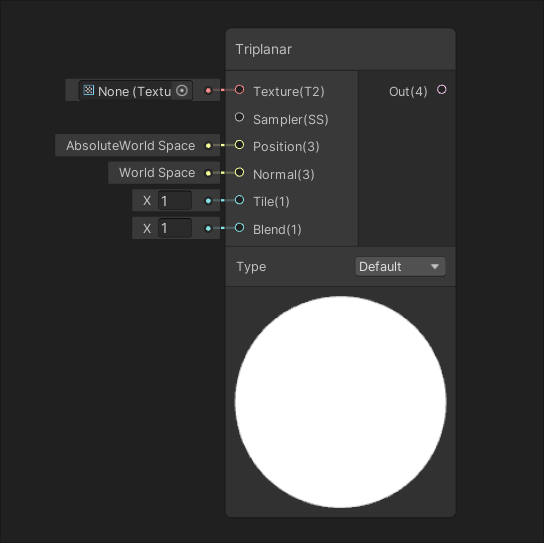Click the X label of the Tile slot
Viewport: 544px width, 543px height.
(x=147, y=201)
